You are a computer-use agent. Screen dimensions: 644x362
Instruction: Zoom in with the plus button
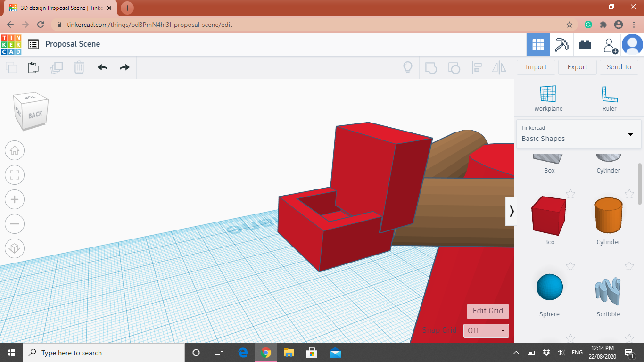click(x=15, y=200)
